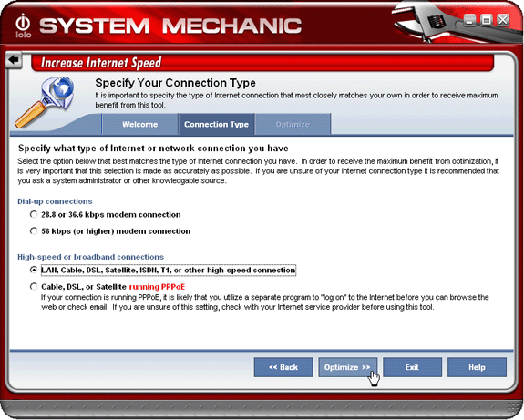524x420 pixels.
Task: Click the resize grip at bottom corner
Action: tap(514, 409)
